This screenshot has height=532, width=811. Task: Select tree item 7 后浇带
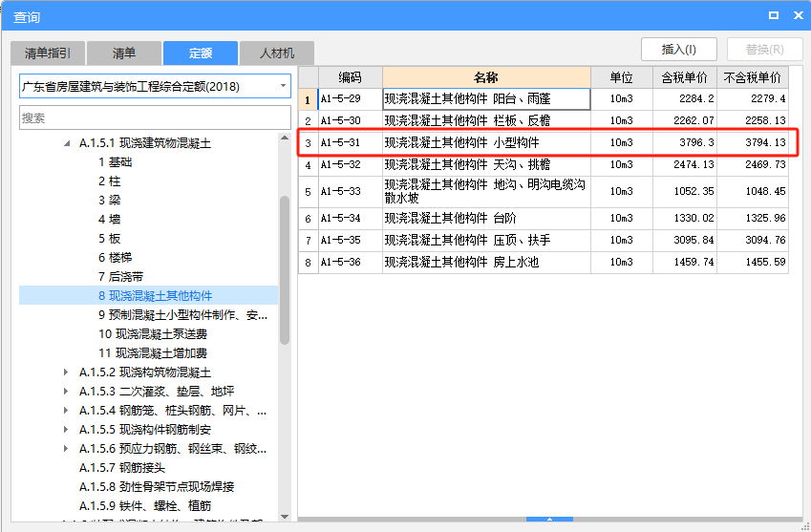click(121, 277)
